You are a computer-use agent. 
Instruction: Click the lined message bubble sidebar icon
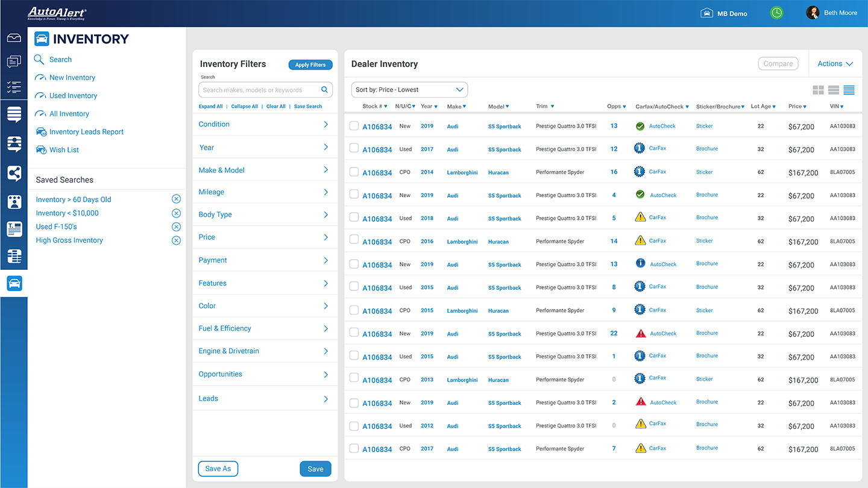[14, 114]
